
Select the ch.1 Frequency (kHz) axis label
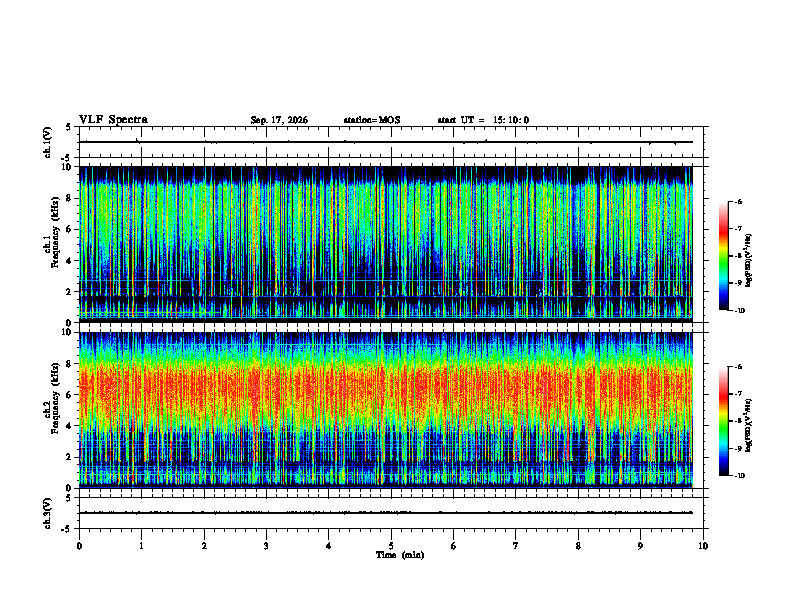[52, 244]
